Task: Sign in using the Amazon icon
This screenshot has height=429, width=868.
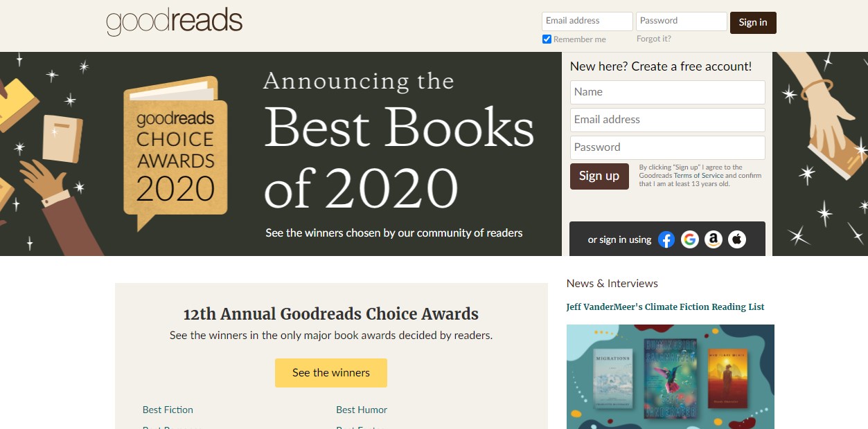Action: [x=713, y=239]
